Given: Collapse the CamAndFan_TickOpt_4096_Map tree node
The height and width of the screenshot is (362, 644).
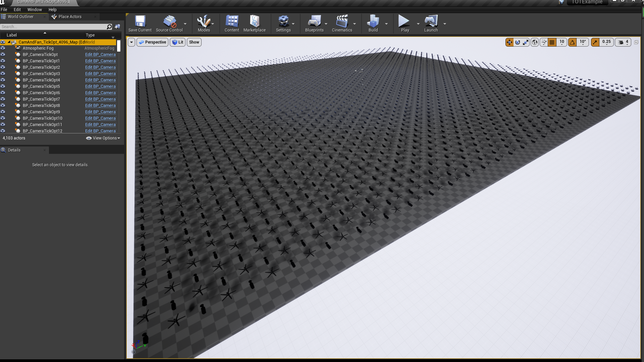Looking at the screenshot, I should click(x=9, y=42).
